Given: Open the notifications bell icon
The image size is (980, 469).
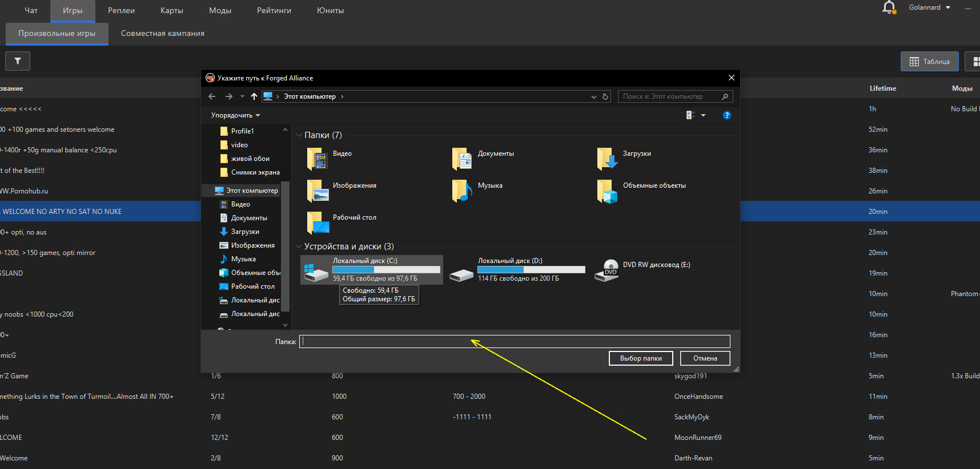Looking at the screenshot, I should (x=889, y=7).
